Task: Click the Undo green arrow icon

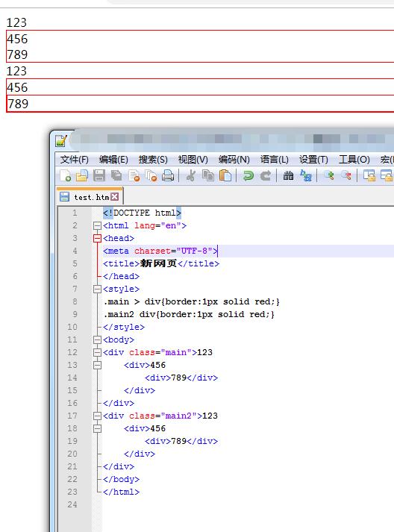Action: pos(248,176)
